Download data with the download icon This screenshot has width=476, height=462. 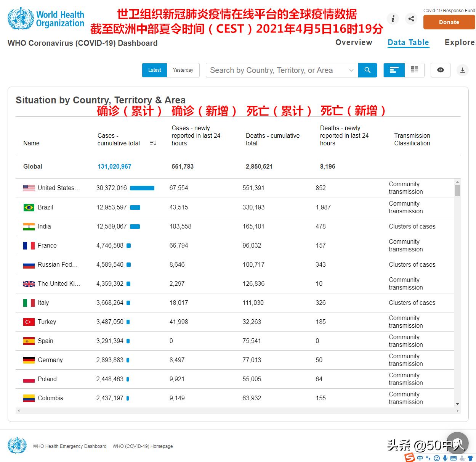[463, 70]
